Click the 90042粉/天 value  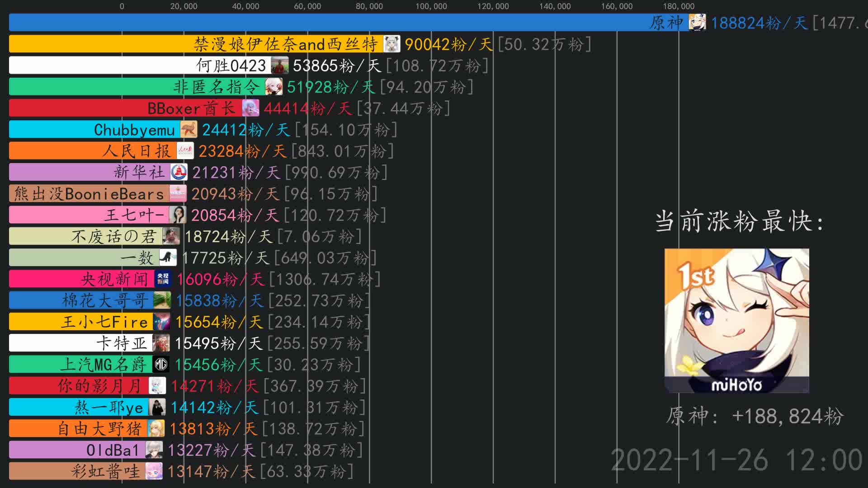pos(448,44)
